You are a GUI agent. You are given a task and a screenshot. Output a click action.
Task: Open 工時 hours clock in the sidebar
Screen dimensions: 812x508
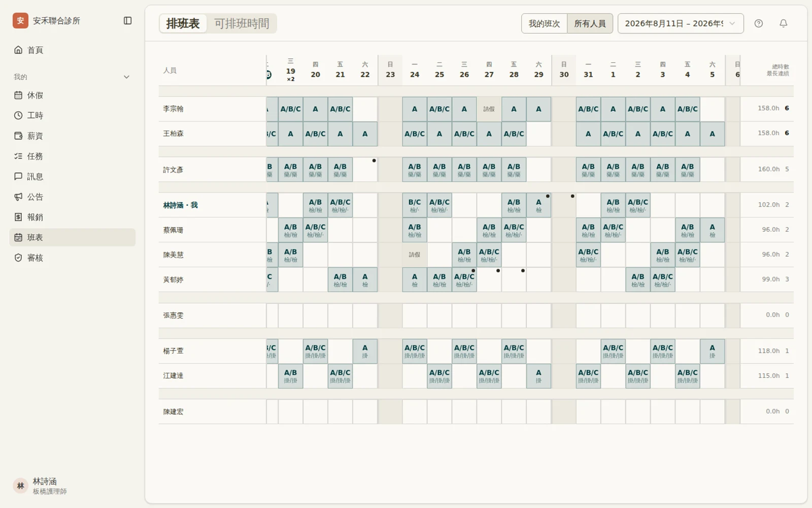[x=73, y=116]
